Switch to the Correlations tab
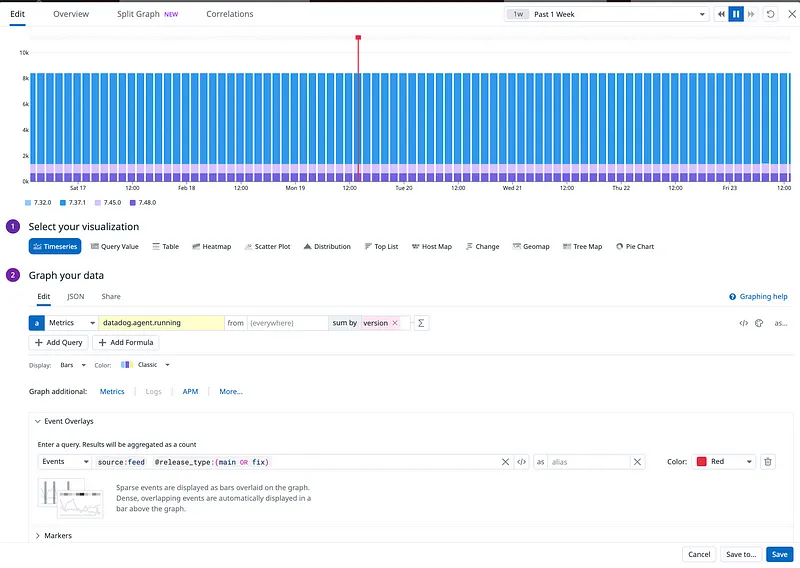The image size is (800, 568). tap(229, 14)
